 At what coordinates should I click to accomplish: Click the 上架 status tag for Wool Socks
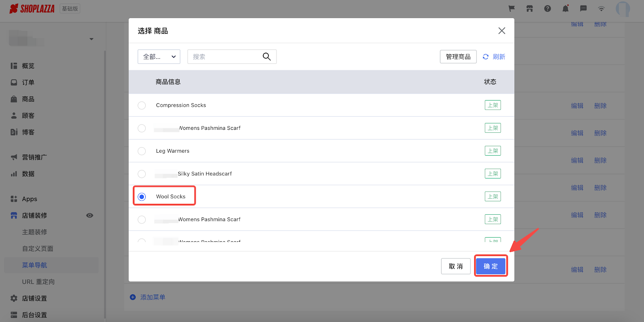point(493,197)
